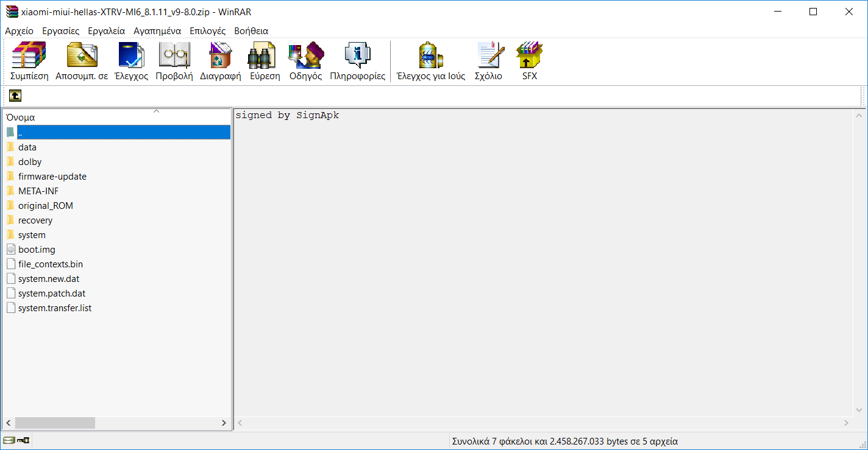Click the data folder icon

[11, 147]
